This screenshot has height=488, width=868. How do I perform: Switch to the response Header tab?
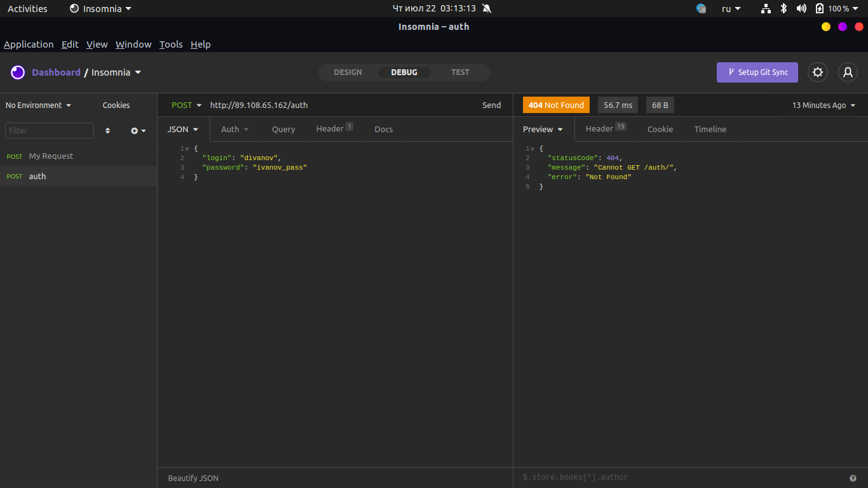tap(606, 129)
